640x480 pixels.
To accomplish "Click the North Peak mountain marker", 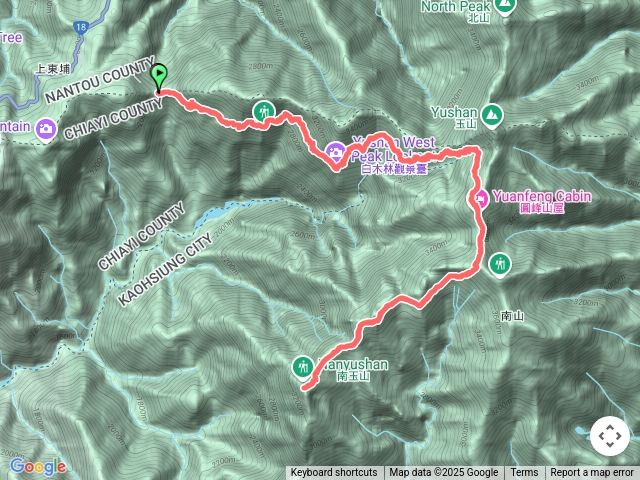I will 505,6.
